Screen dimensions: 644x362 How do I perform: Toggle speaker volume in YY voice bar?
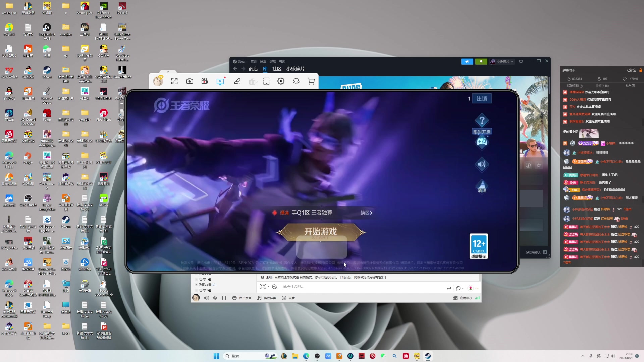(x=207, y=298)
